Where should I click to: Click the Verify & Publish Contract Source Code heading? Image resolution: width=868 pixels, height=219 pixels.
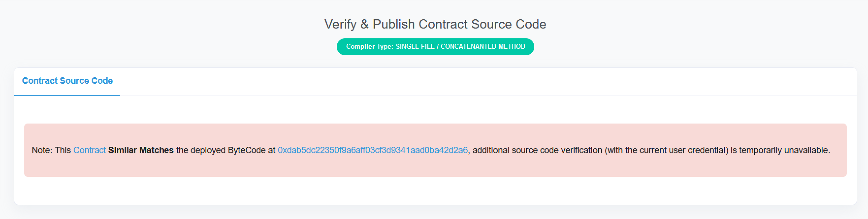pos(435,24)
